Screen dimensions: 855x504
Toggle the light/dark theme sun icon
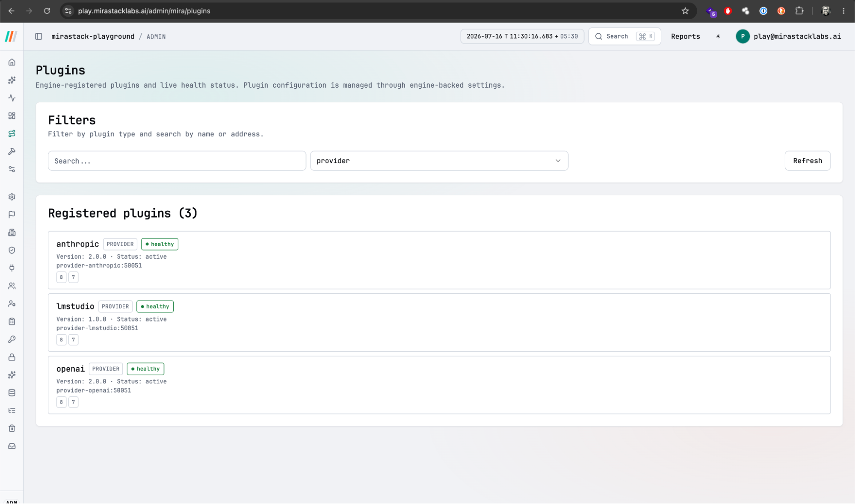pos(718,36)
